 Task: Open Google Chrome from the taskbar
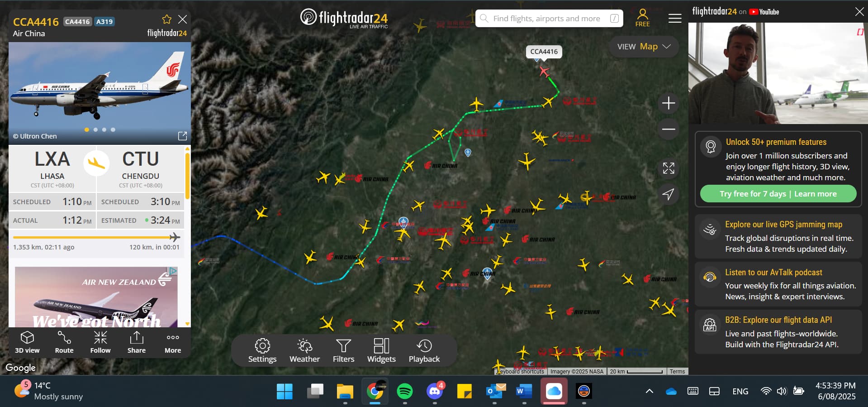375,391
